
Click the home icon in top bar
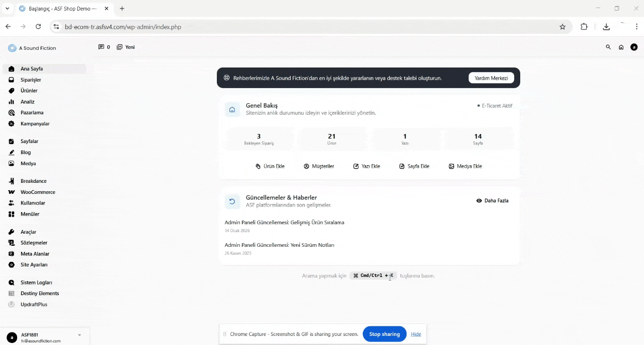621,47
